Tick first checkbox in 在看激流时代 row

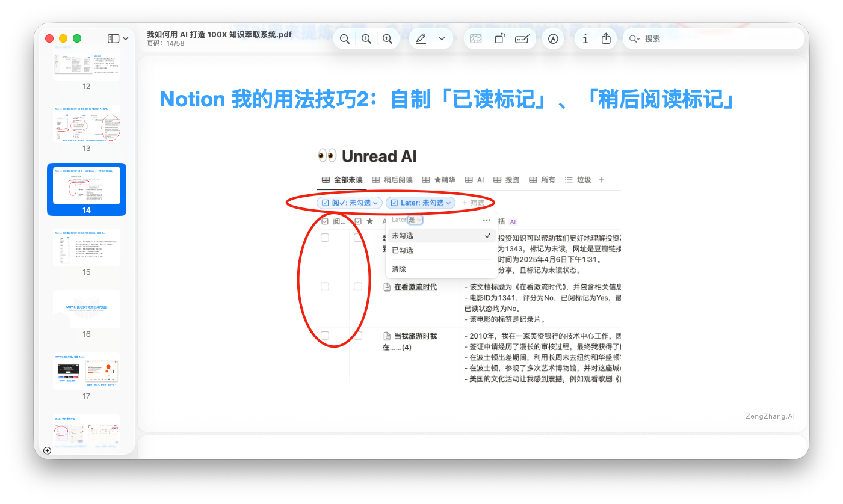click(x=325, y=287)
